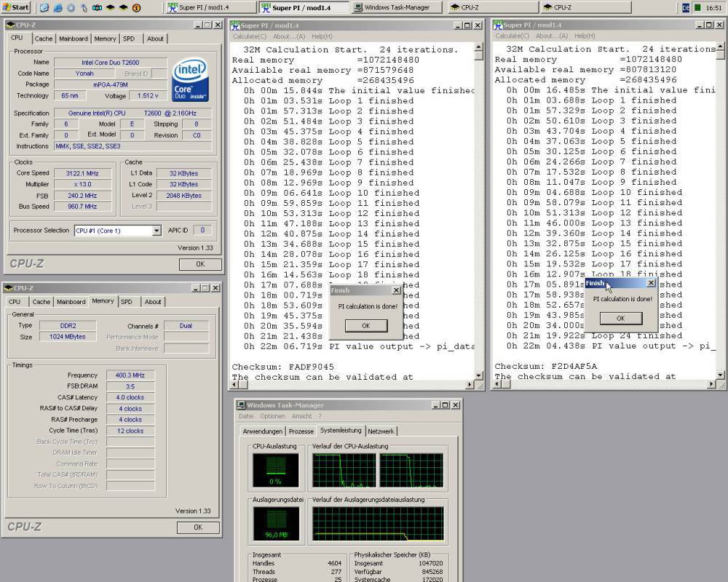This screenshot has width=728, height=582.
Task: Switch to first Super PI taskbar button
Action: [210, 7]
